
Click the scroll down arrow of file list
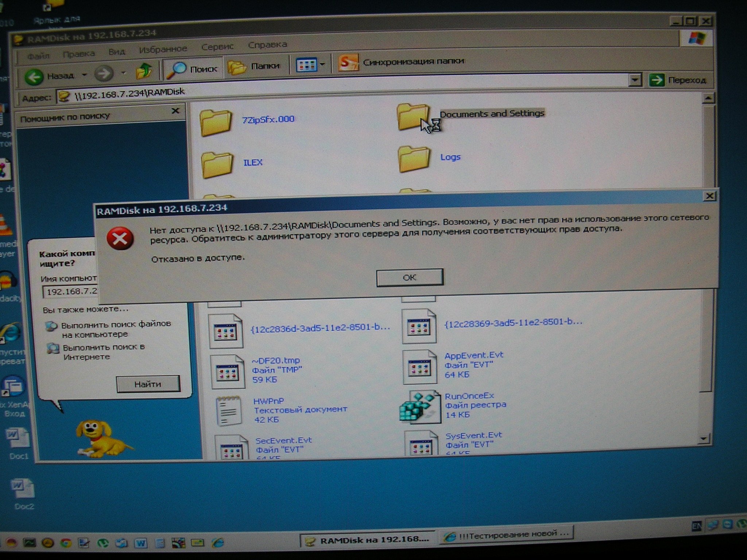tap(704, 439)
